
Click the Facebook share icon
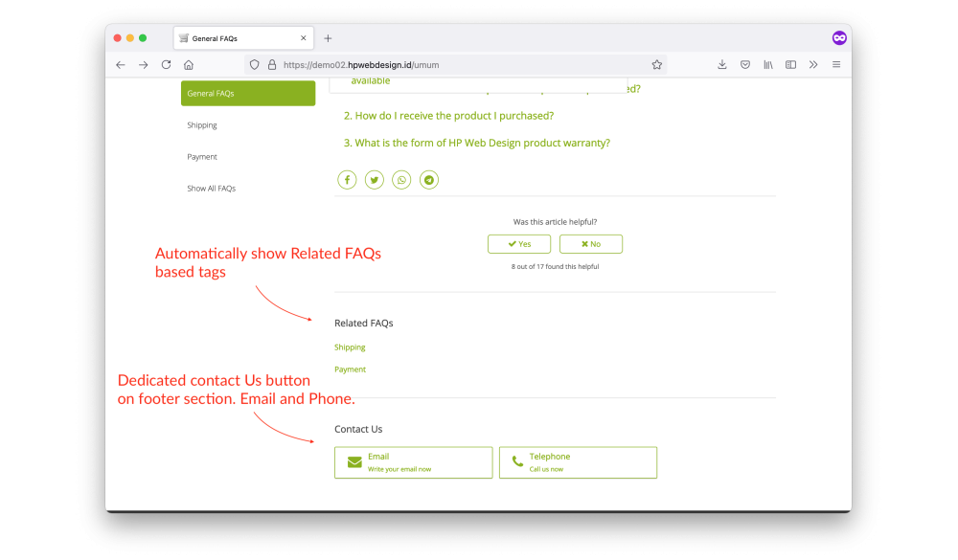point(347,180)
